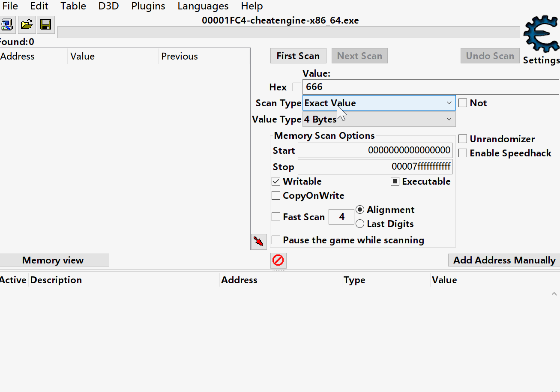The height and width of the screenshot is (392, 560).
Task: Click the Value input field containing 666
Action: 431,87
